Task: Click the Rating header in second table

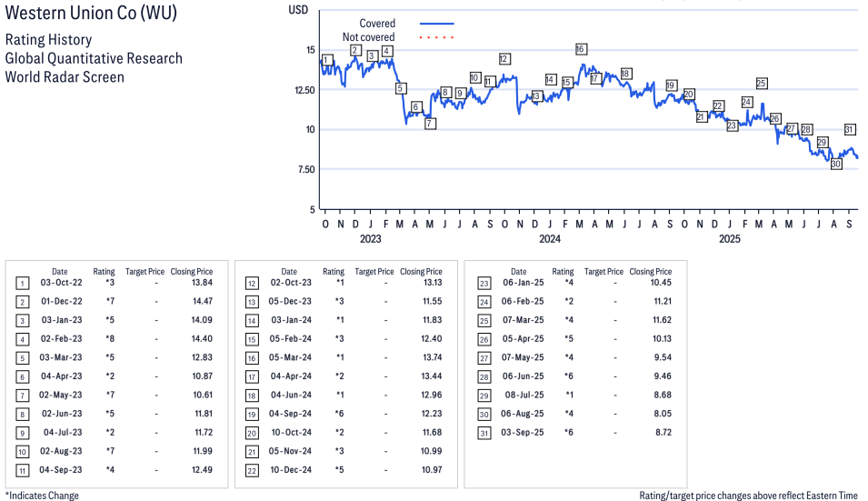Action: 334,272
